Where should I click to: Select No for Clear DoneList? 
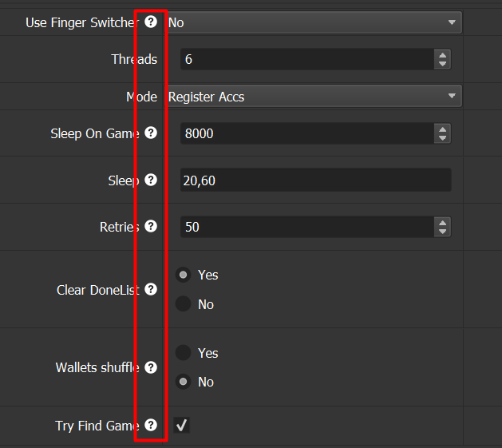[x=184, y=304]
